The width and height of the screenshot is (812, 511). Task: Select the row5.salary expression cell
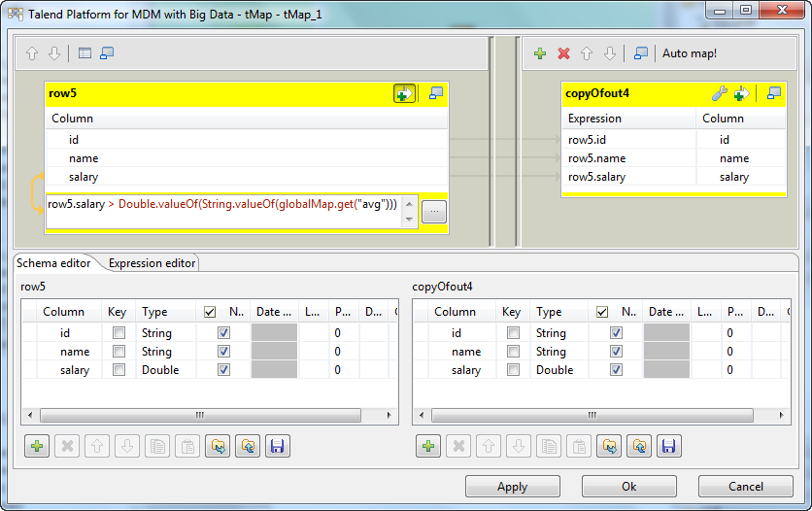pos(628,177)
